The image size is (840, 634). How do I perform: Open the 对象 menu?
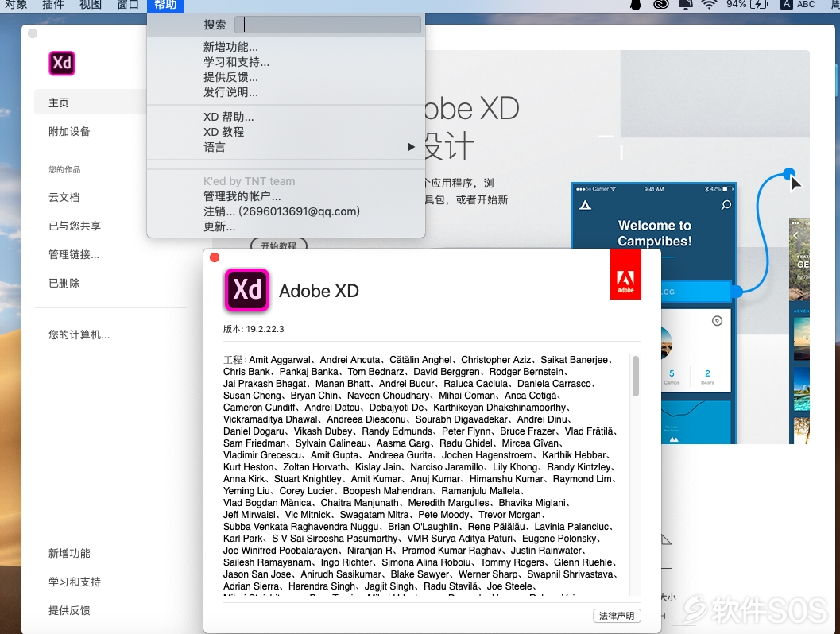click(x=16, y=5)
